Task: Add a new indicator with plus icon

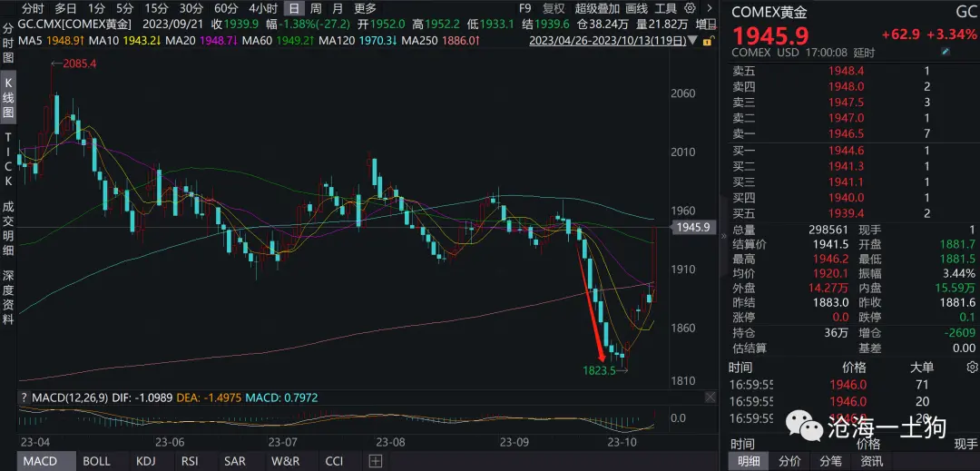Action: [x=375, y=462]
